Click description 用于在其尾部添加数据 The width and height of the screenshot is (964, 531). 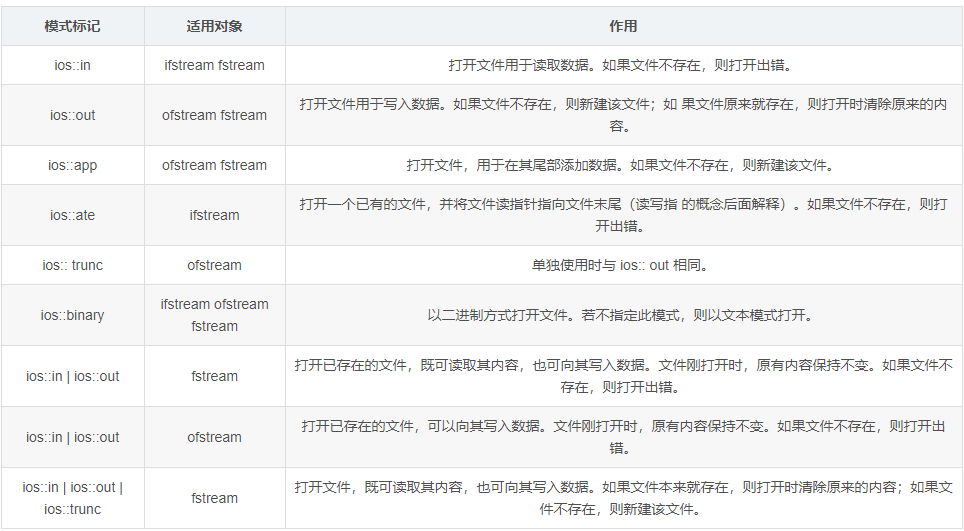623,165
